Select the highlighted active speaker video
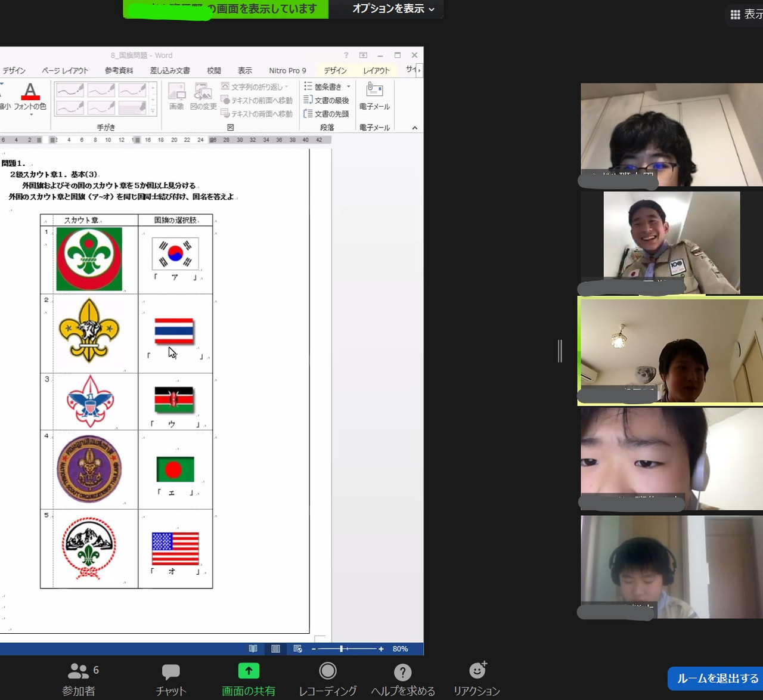 click(x=671, y=351)
